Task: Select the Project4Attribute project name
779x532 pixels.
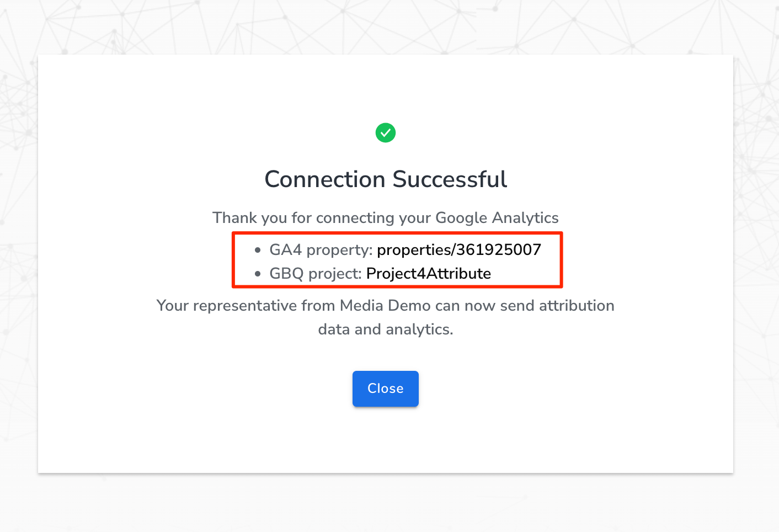Action: [429, 273]
